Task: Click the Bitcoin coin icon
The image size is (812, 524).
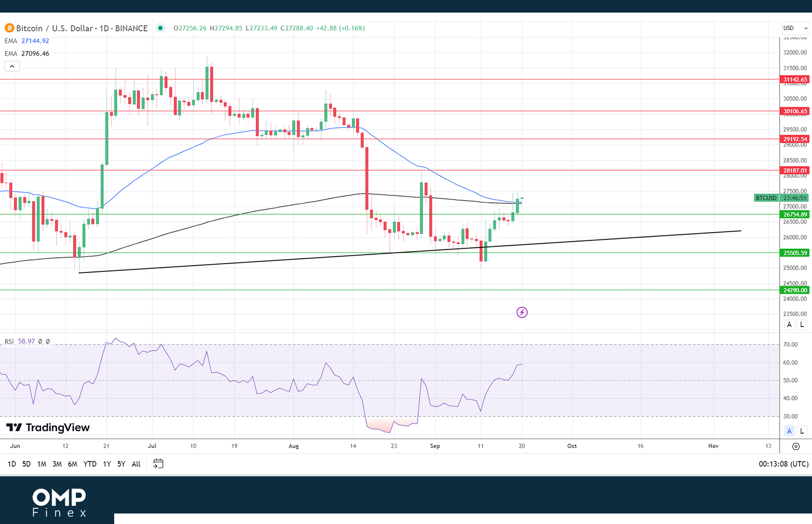Action: coord(9,28)
